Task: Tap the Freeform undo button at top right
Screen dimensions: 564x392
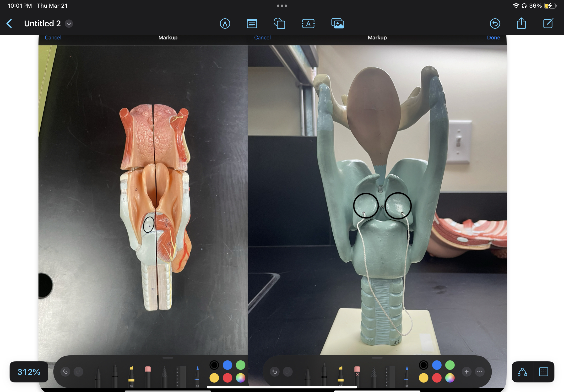Action: click(495, 24)
